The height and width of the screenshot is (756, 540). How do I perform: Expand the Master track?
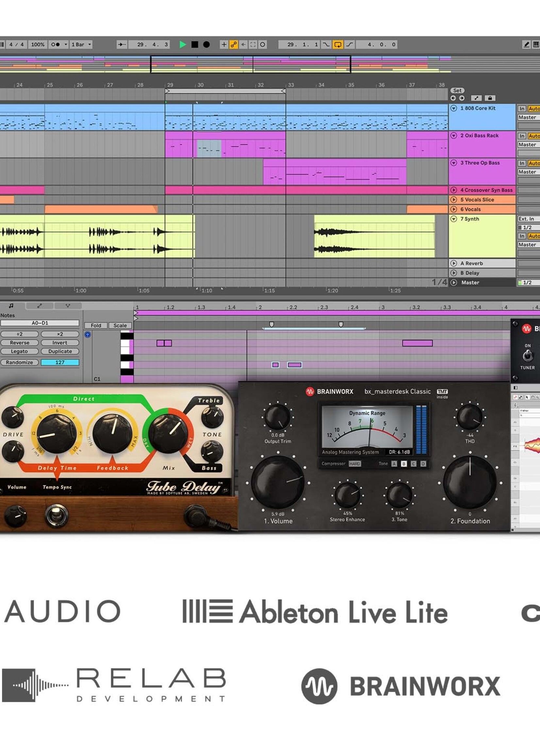[454, 283]
